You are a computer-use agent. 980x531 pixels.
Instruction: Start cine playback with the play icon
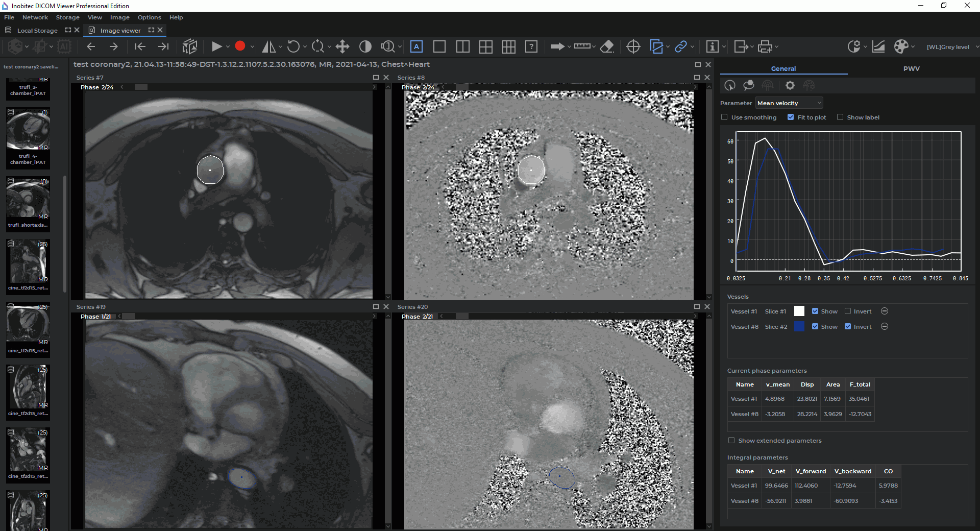[x=216, y=46]
